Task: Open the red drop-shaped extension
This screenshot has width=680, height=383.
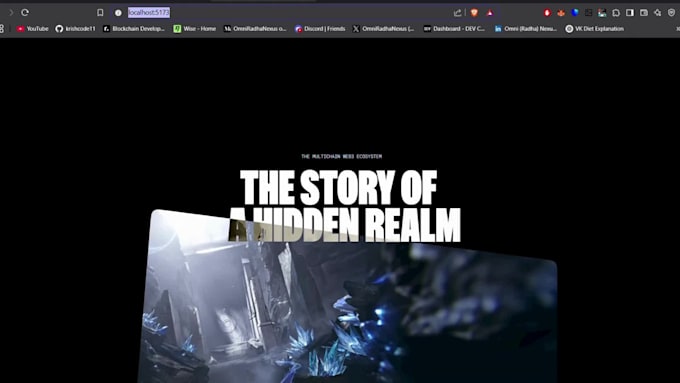Action: [547, 13]
